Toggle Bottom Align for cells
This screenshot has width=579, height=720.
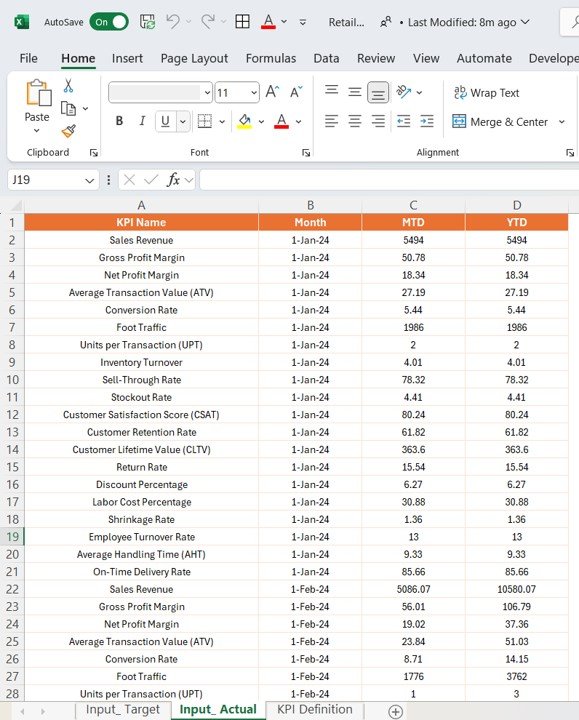(378, 92)
